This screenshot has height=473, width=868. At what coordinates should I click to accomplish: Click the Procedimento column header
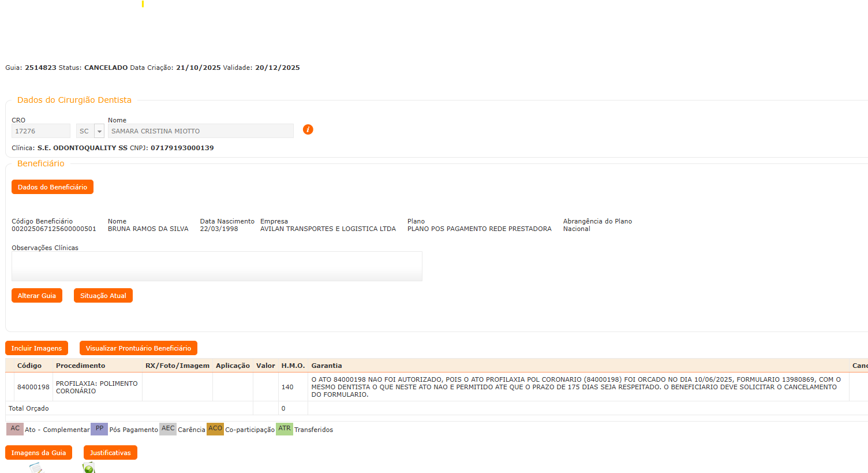(x=80, y=366)
